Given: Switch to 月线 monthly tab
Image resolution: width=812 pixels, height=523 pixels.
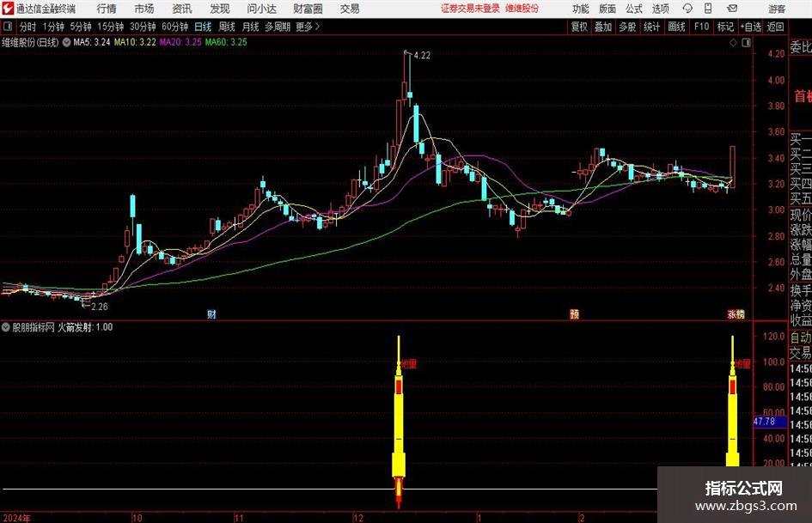Looking at the screenshot, I should tap(250, 27).
